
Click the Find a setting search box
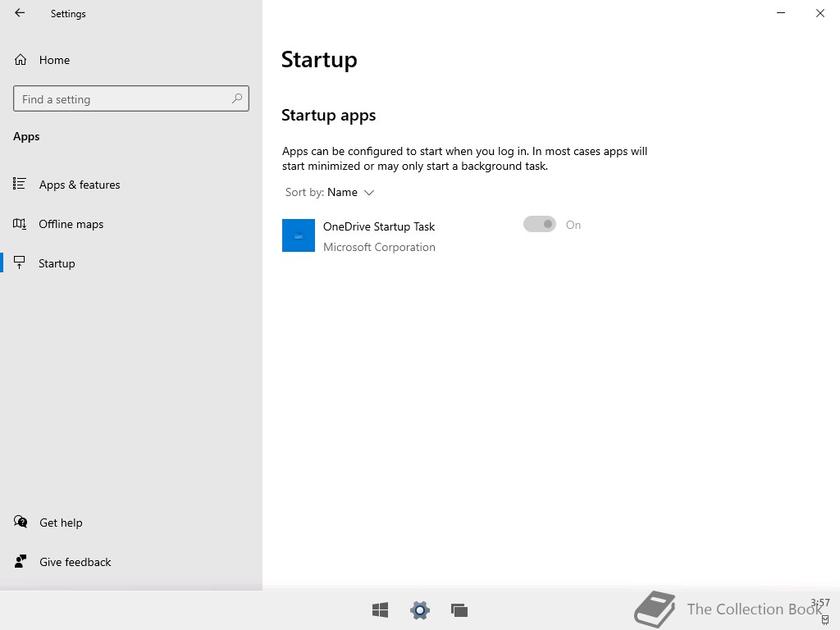click(131, 98)
